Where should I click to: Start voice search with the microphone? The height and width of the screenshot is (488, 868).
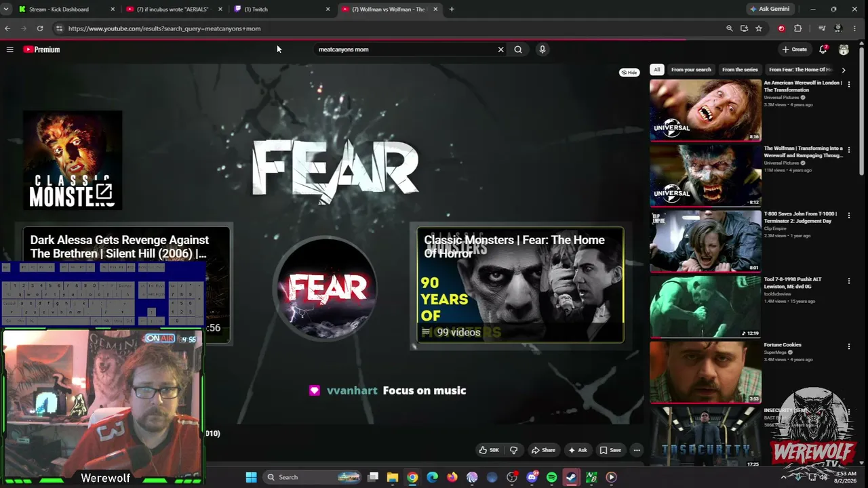[x=542, y=49]
